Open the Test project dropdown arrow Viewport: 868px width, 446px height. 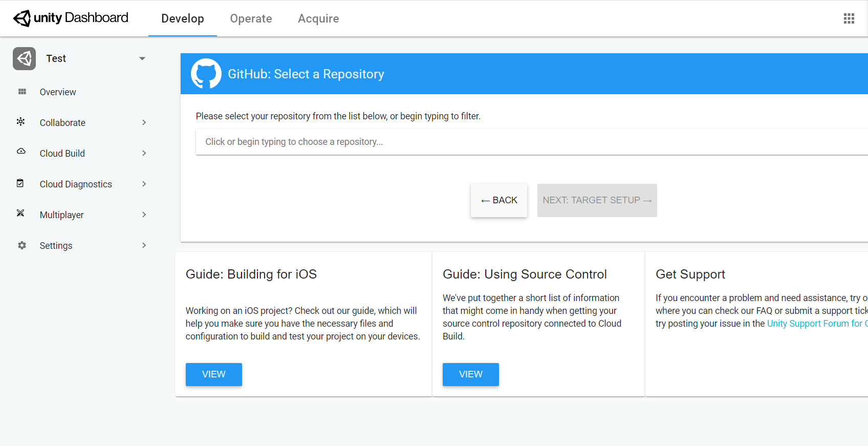[142, 58]
